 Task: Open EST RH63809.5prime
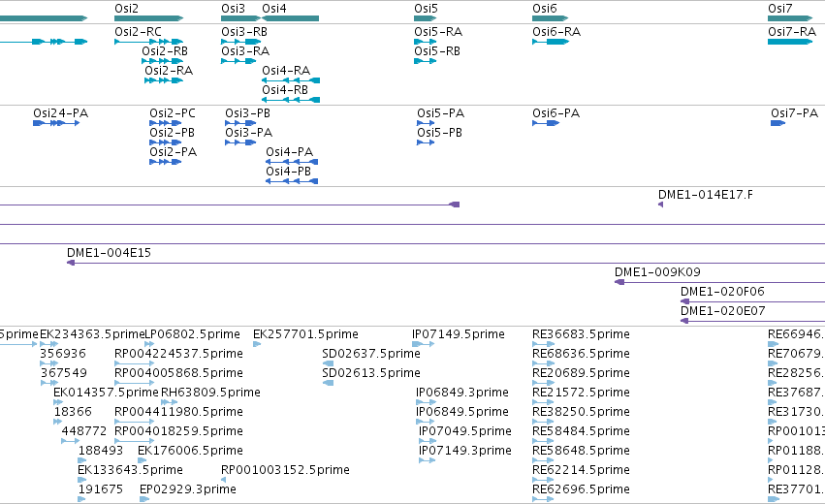[x=210, y=393]
